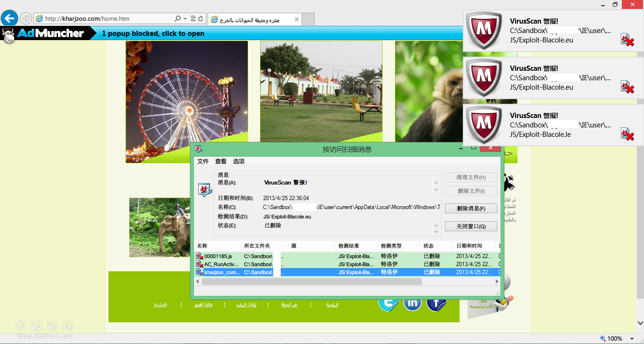Click the list's right scroll arrow
This screenshot has height=344, width=644.
(496, 281)
